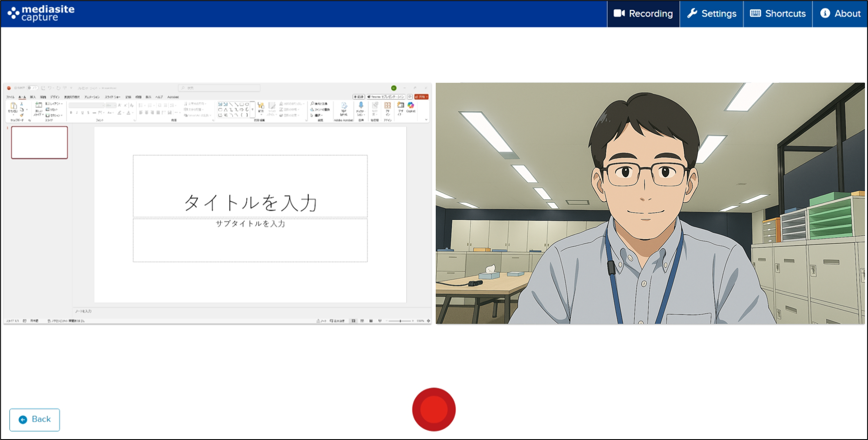Open the Settings tab

[712, 14]
